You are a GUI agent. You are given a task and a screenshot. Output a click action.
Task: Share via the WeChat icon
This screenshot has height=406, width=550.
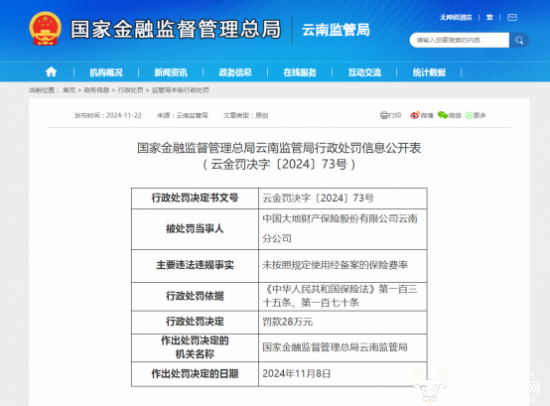pyautogui.click(x=443, y=115)
